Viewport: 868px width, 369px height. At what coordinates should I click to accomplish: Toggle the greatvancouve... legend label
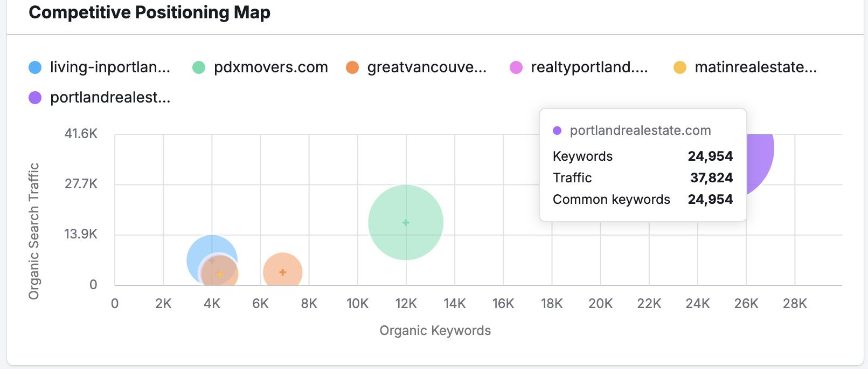point(427,67)
